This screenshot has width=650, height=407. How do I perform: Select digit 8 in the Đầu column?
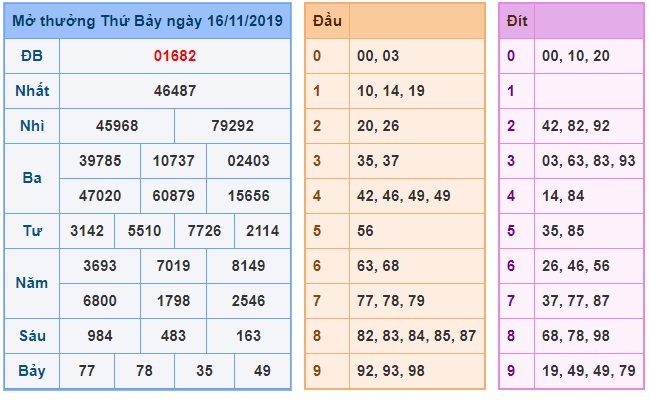[317, 336]
